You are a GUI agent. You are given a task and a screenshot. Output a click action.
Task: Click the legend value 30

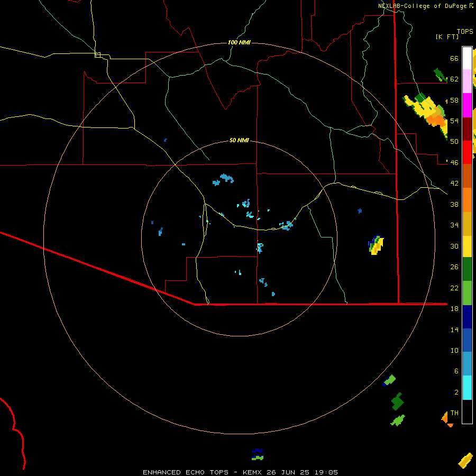coord(454,246)
